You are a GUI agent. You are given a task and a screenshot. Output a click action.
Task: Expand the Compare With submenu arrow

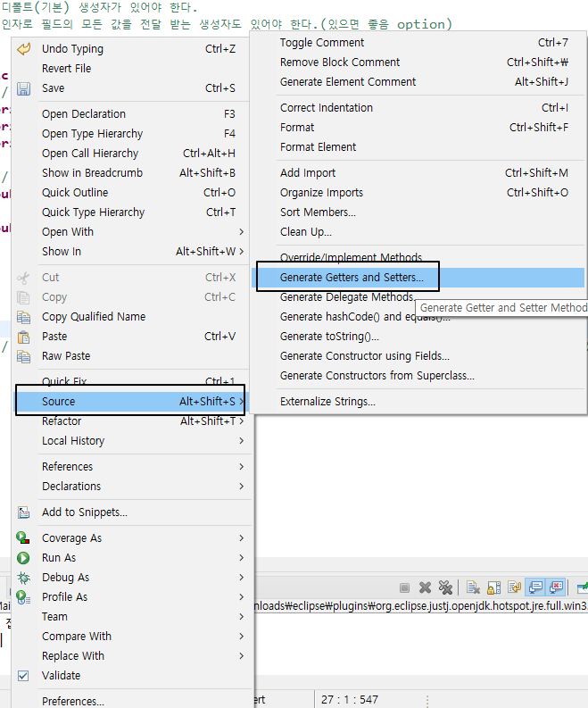coord(242,637)
